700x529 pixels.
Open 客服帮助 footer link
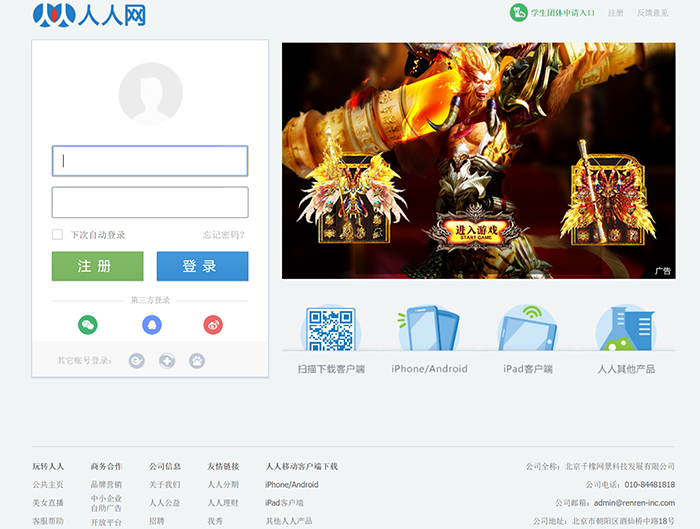[48, 521]
